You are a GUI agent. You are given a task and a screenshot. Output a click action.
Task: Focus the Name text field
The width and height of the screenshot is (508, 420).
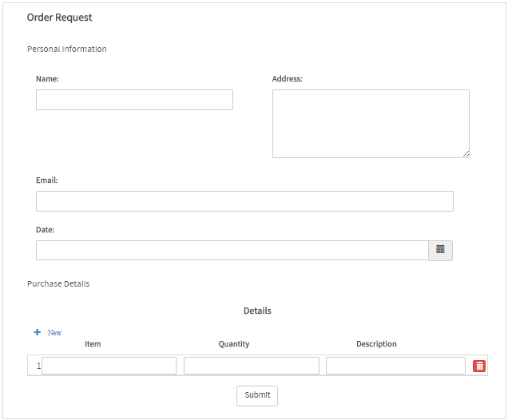click(134, 100)
